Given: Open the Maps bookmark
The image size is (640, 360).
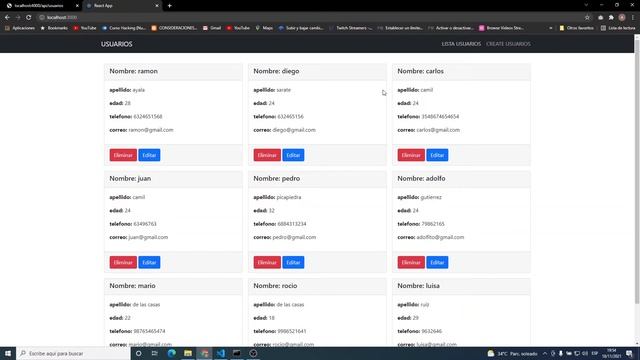Looking at the screenshot, I should click(264, 28).
